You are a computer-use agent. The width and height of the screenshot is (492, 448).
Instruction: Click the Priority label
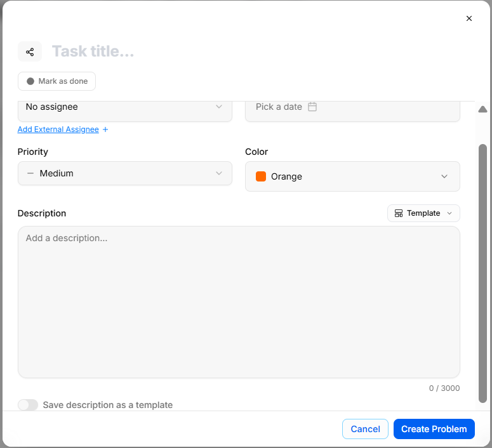(32, 152)
